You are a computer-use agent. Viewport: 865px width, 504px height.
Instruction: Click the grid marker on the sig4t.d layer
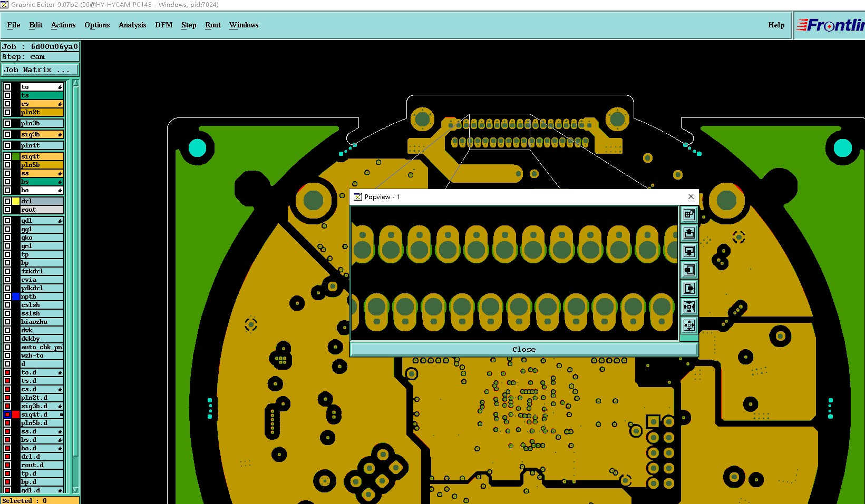coord(61,415)
